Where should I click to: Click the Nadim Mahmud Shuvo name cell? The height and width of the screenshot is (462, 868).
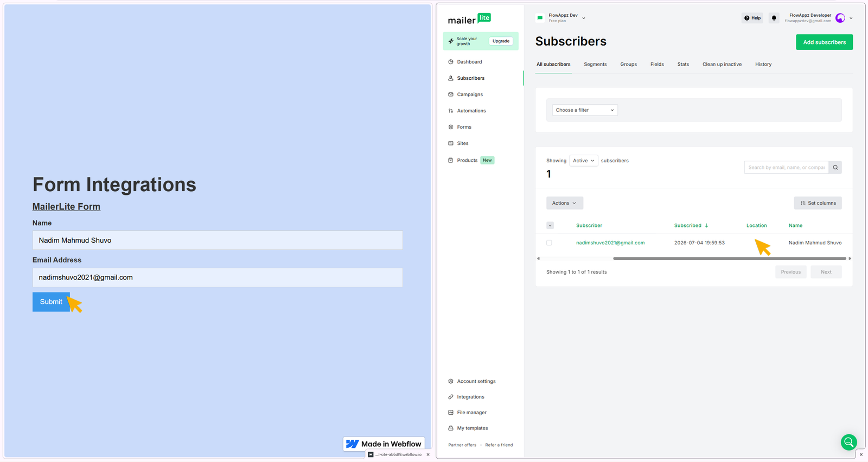pos(815,243)
